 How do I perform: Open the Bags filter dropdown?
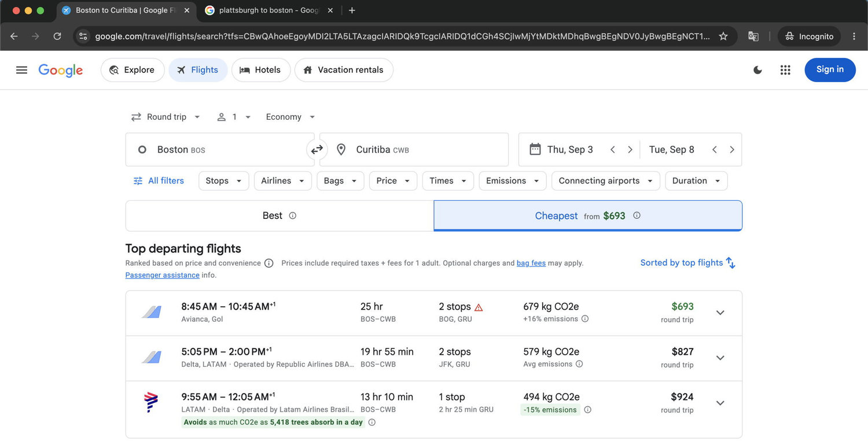pos(341,181)
